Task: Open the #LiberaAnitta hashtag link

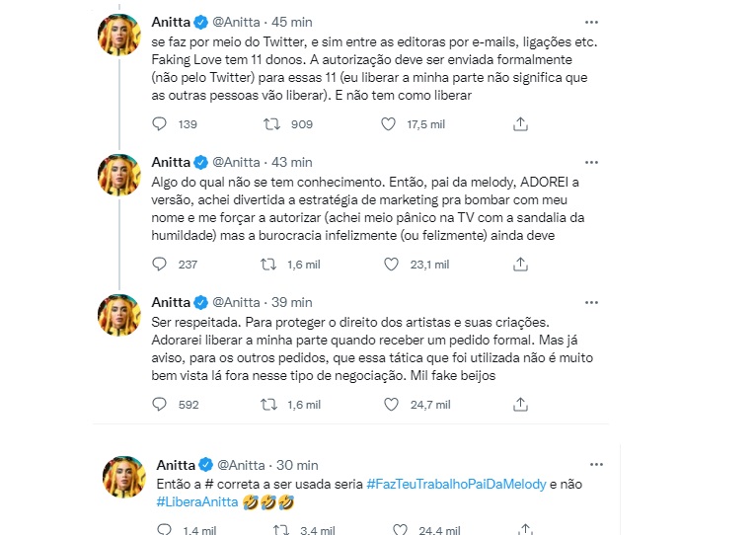Action: pyautogui.click(x=194, y=501)
